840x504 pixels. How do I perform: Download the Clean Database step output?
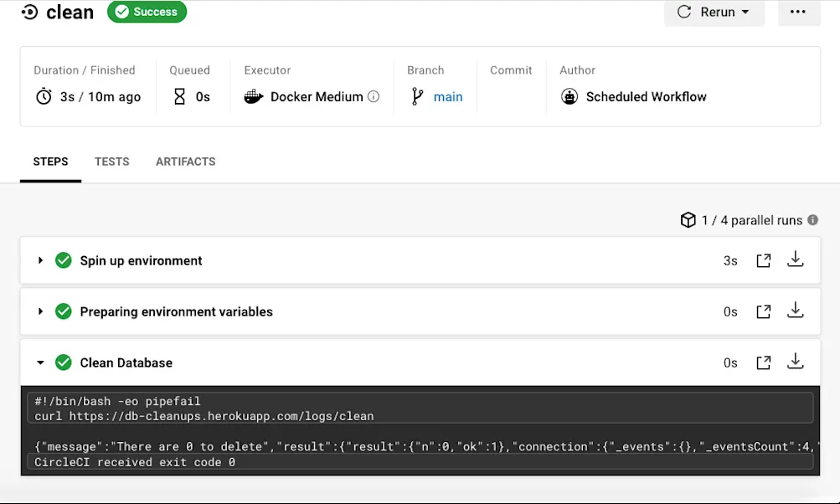[795, 362]
